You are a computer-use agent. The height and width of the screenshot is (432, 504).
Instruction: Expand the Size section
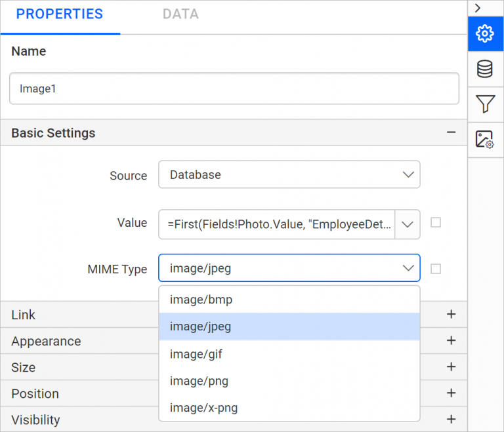click(x=451, y=367)
